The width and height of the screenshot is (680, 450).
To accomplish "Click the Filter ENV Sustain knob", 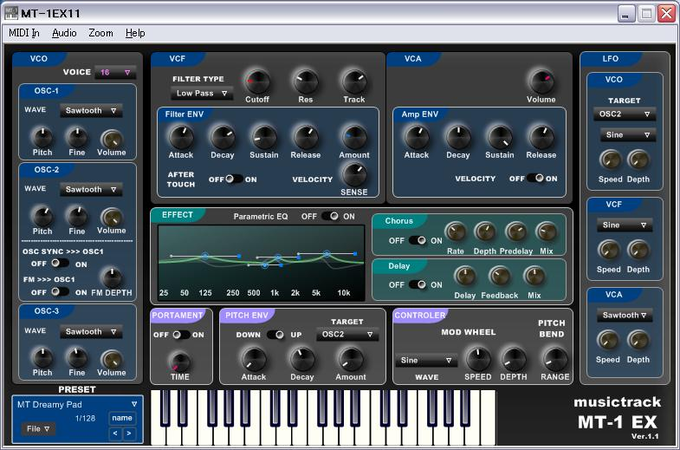I will [264, 137].
